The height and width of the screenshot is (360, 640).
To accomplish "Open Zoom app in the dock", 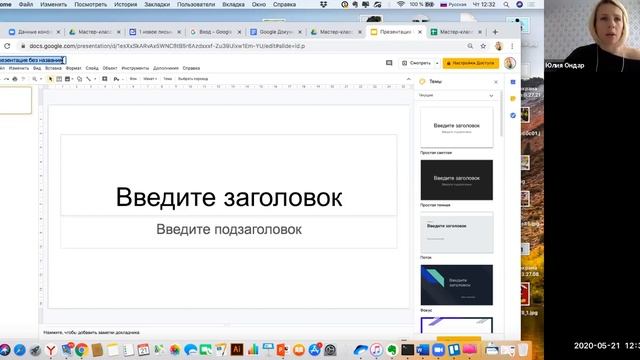I will tap(438, 350).
